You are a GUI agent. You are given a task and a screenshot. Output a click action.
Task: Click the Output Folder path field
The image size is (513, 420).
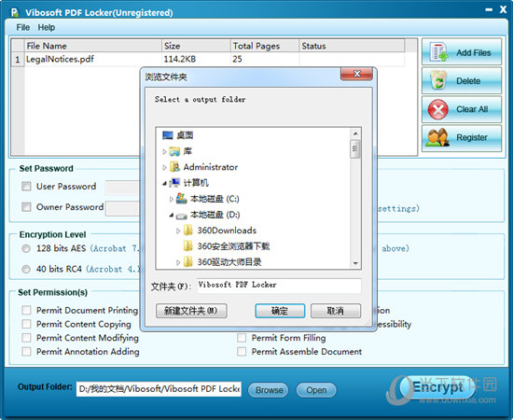coord(159,389)
